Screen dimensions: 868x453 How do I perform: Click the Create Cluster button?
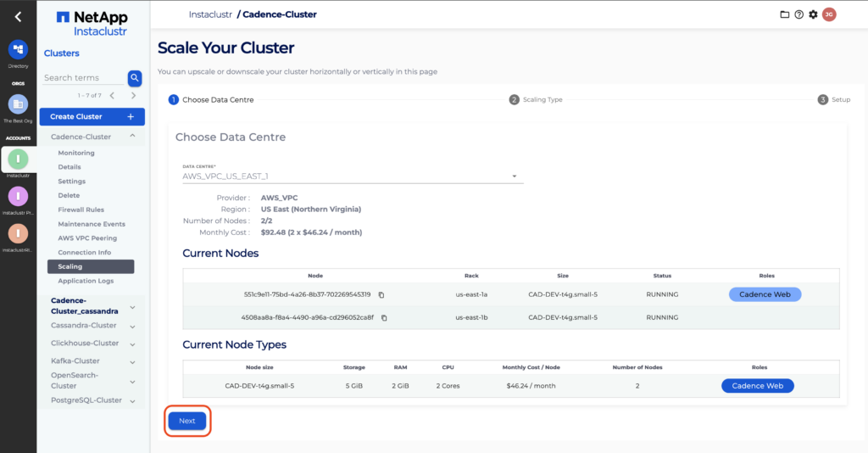point(92,117)
